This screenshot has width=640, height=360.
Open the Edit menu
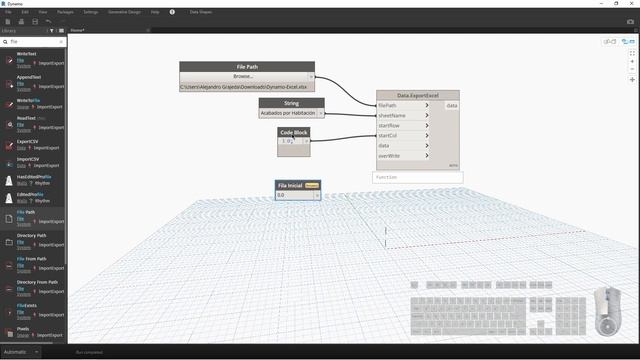point(25,12)
